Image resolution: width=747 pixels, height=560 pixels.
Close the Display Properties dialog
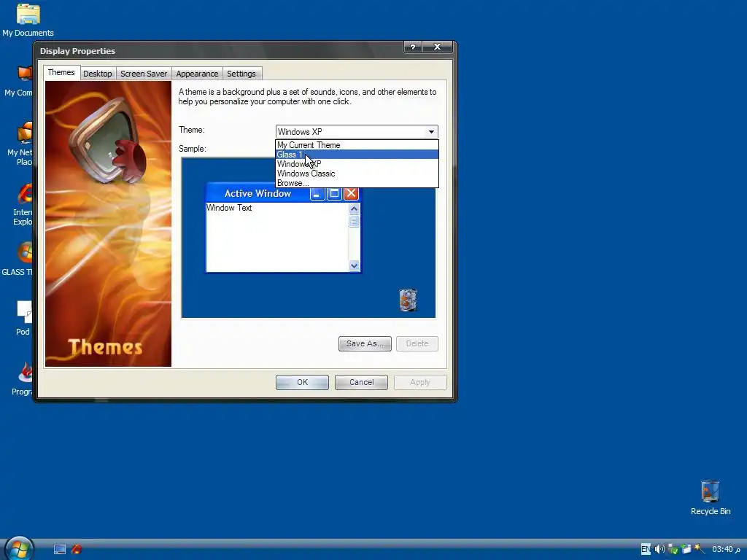[438, 47]
